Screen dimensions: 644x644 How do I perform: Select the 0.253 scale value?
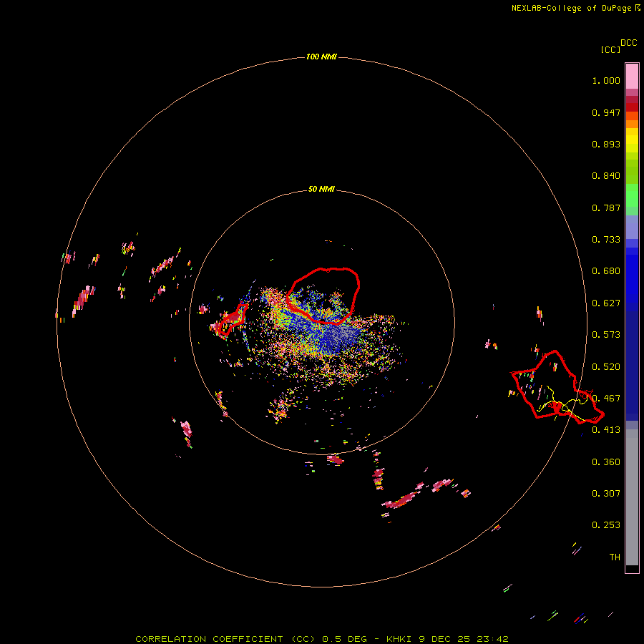606,525
